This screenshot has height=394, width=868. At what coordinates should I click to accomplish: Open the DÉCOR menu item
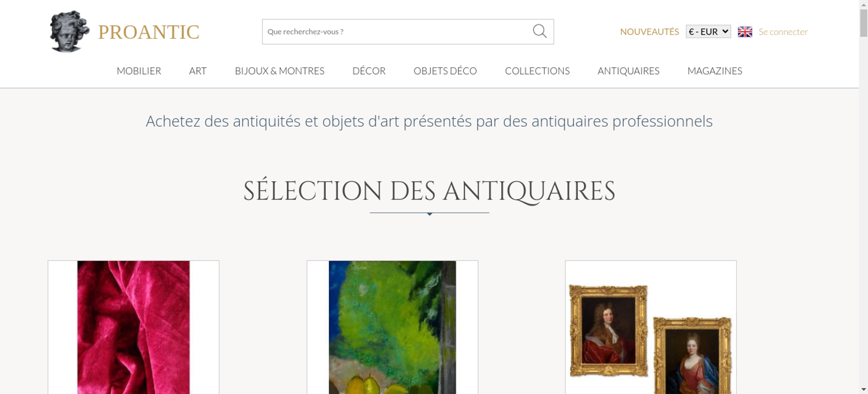click(369, 71)
